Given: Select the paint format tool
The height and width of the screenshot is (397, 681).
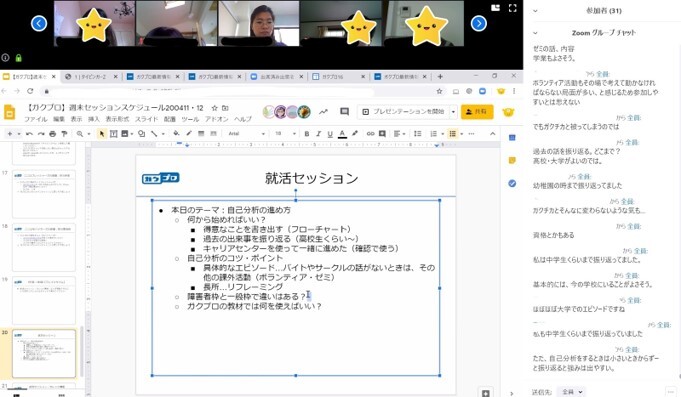Looking at the screenshot, I should pyautogui.click(x=64, y=134).
